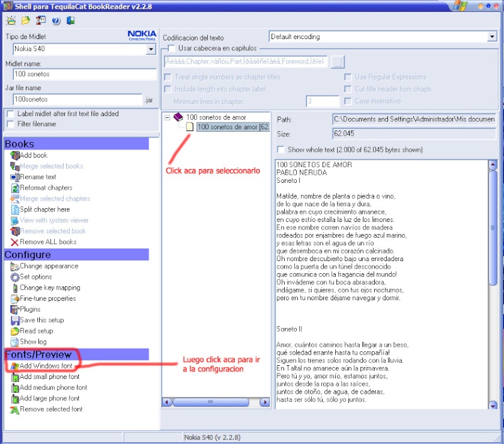Viewport: 504px width, 444px height.
Task: Click the Show log link
Action: pyautogui.click(x=33, y=342)
